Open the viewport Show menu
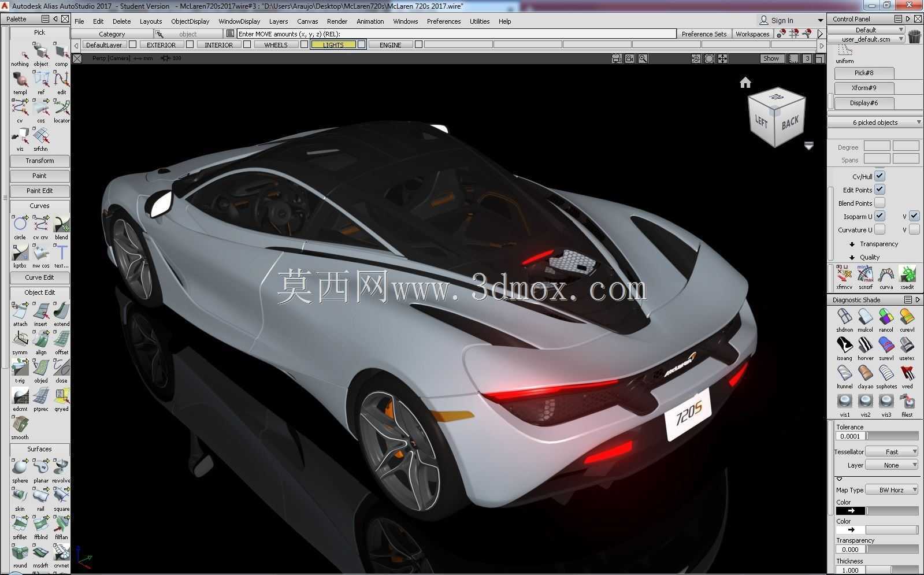The image size is (924, 575). click(x=771, y=58)
